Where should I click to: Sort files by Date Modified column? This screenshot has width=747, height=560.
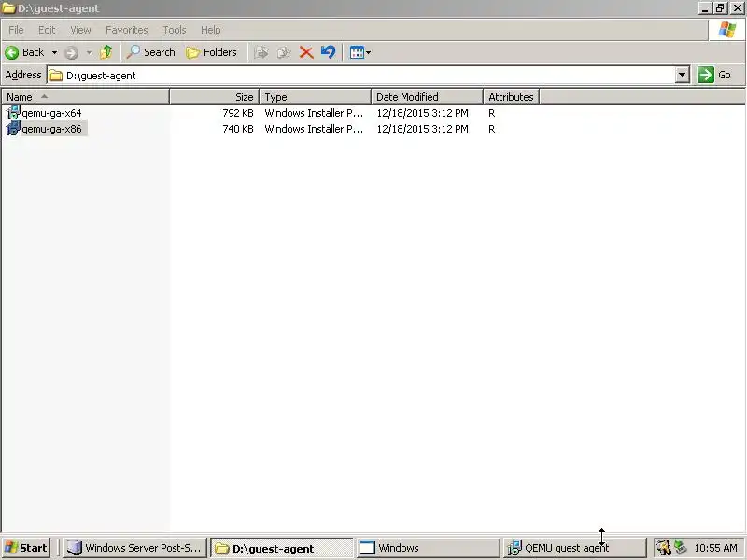click(x=427, y=97)
